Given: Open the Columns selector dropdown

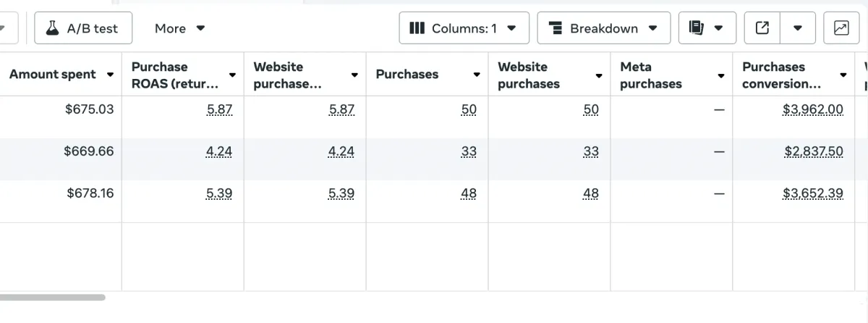Looking at the screenshot, I should [464, 28].
